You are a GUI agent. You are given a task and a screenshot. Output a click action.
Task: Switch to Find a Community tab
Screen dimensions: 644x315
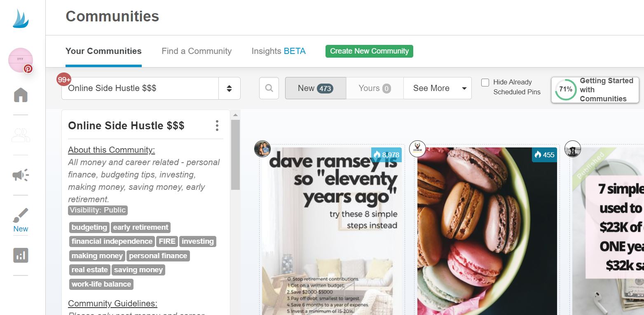click(197, 51)
